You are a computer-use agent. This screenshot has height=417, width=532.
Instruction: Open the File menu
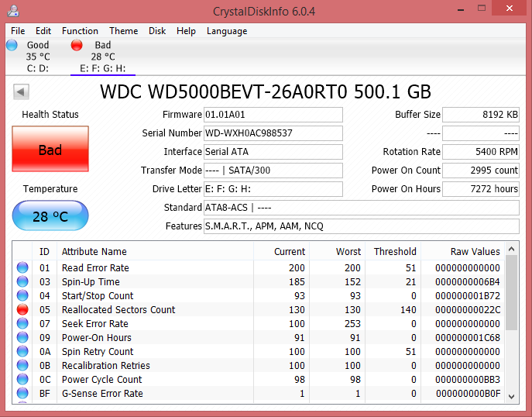click(18, 31)
